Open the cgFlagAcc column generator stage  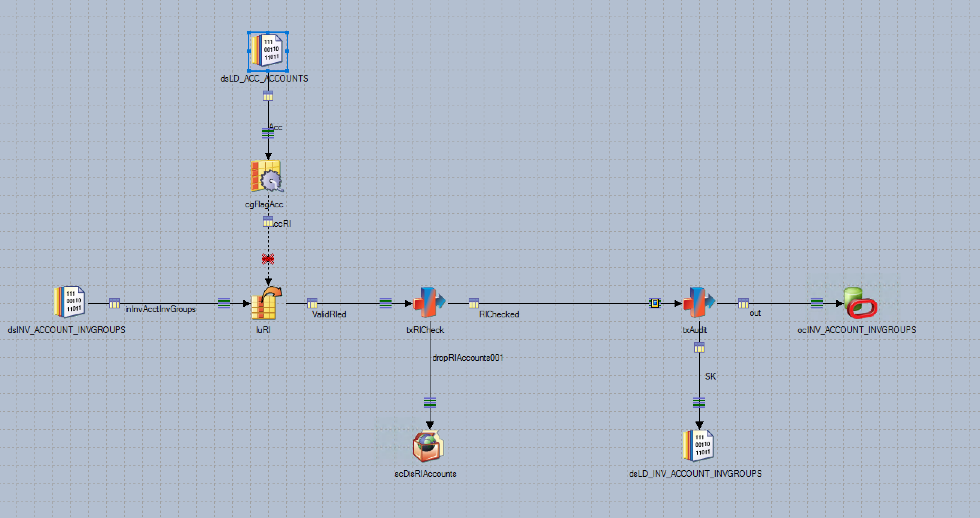266,179
